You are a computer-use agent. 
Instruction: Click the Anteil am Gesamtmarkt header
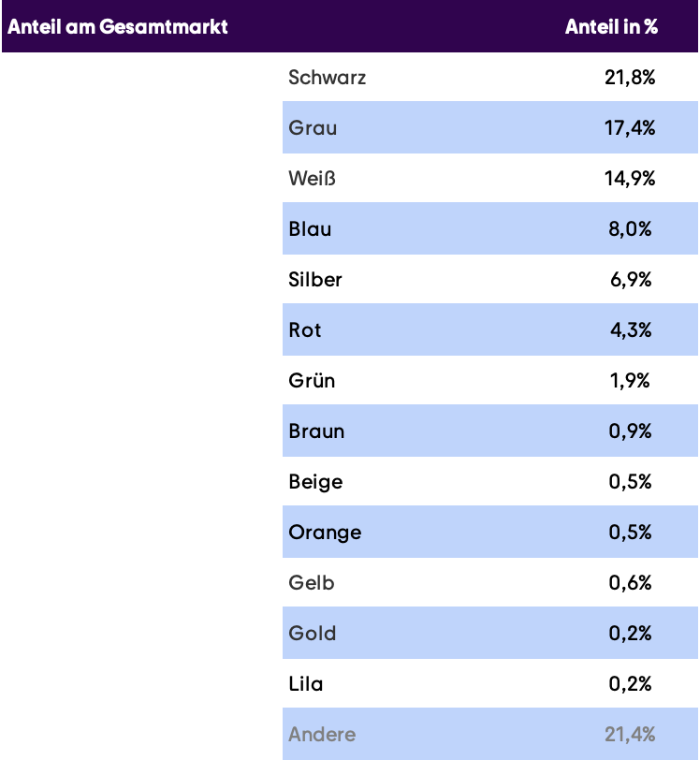[118, 26]
